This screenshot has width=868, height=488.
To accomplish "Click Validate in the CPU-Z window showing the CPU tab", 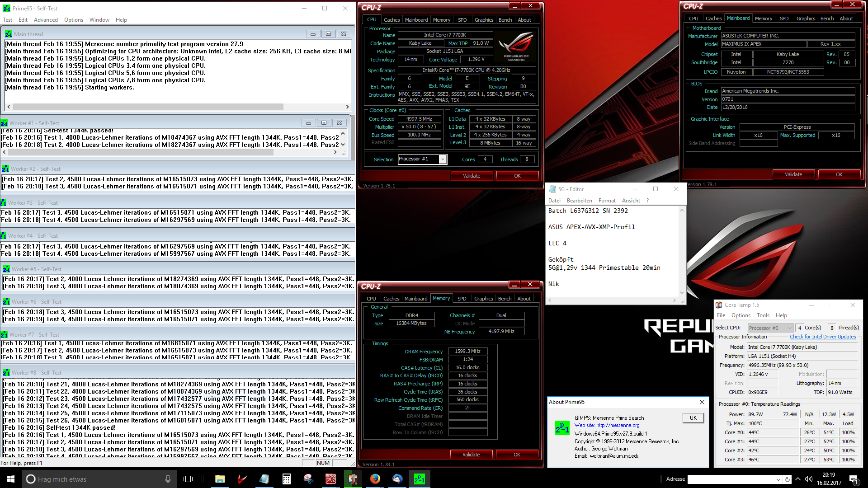I will [472, 176].
